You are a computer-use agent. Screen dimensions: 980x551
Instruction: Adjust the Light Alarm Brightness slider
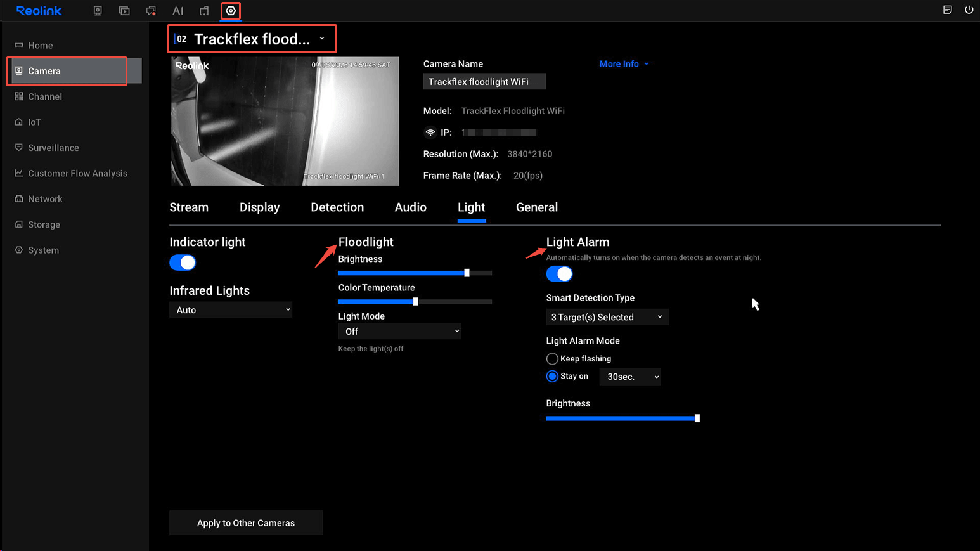click(x=623, y=418)
